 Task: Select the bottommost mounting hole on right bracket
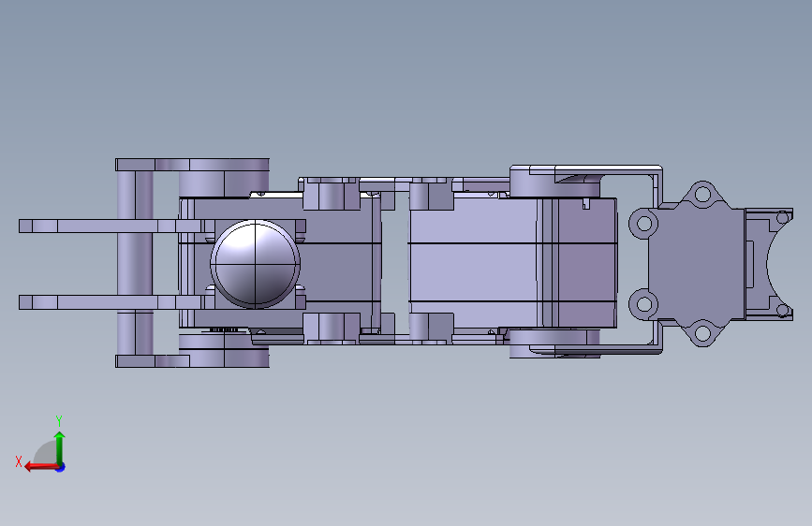coord(702,331)
